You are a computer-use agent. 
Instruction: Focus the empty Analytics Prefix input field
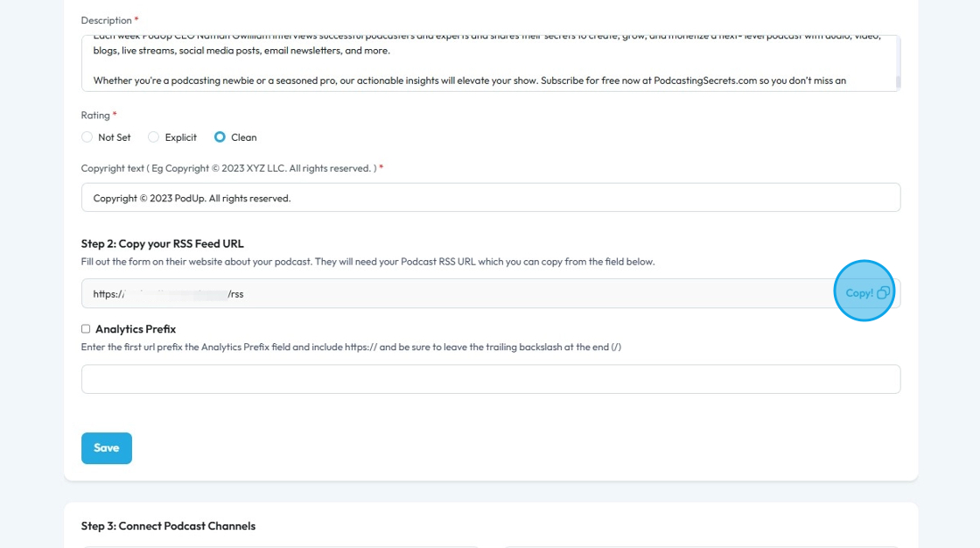490,379
